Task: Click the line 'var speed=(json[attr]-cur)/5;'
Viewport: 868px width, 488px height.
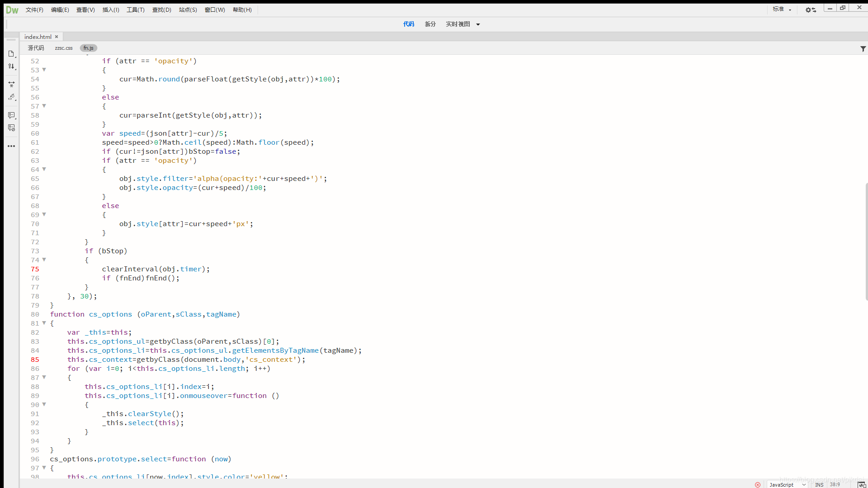Action: point(165,133)
